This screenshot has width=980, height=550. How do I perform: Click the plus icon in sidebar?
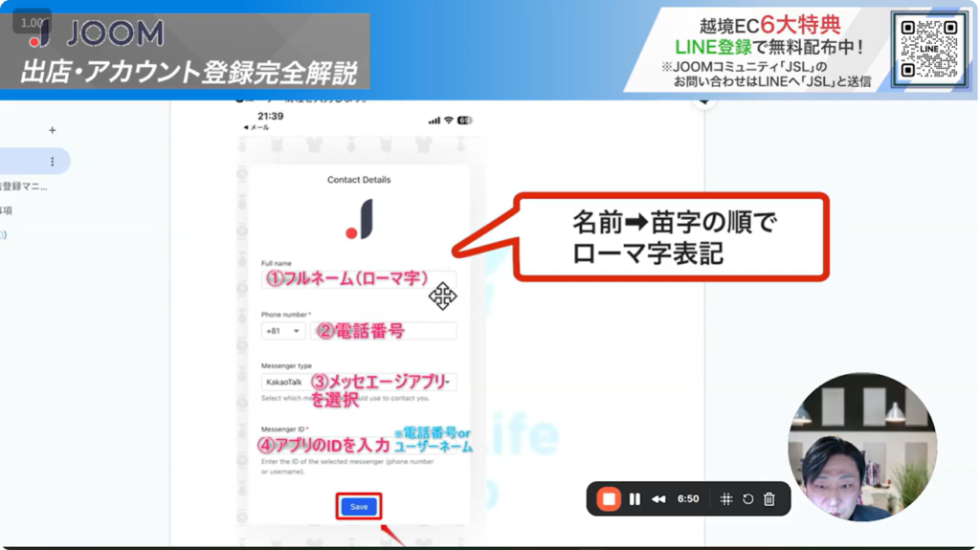[x=53, y=131]
